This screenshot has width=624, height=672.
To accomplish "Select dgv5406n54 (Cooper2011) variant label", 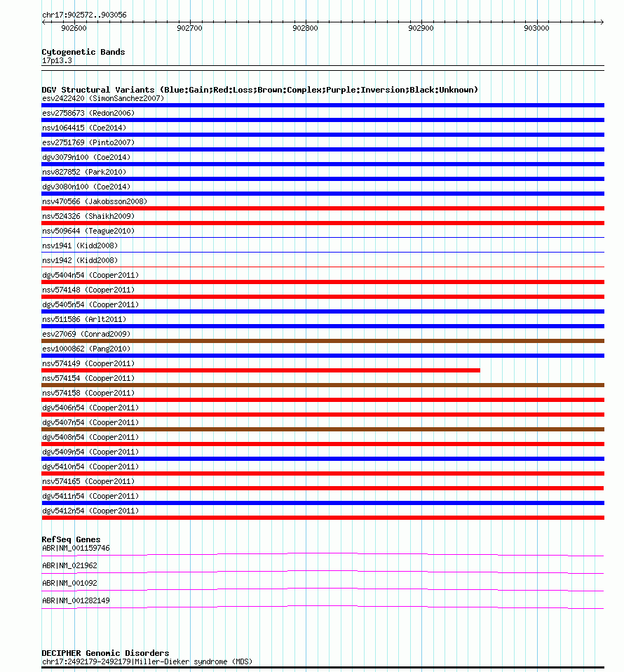I will click(x=90, y=408).
